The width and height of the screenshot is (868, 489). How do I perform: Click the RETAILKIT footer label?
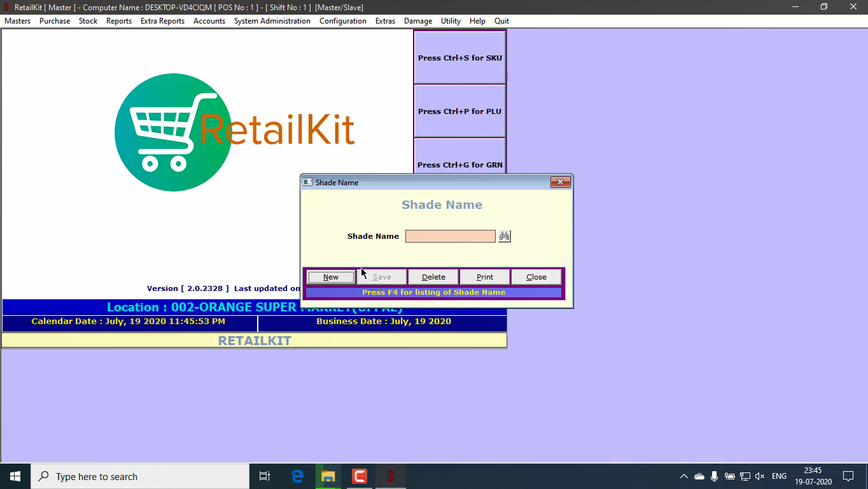tap(255, 341)
